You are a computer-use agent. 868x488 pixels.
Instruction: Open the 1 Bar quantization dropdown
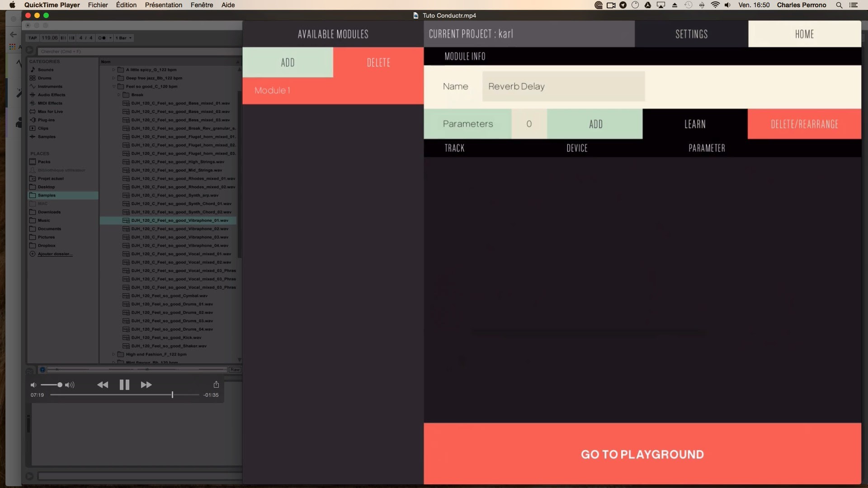(x=123, y=38)
